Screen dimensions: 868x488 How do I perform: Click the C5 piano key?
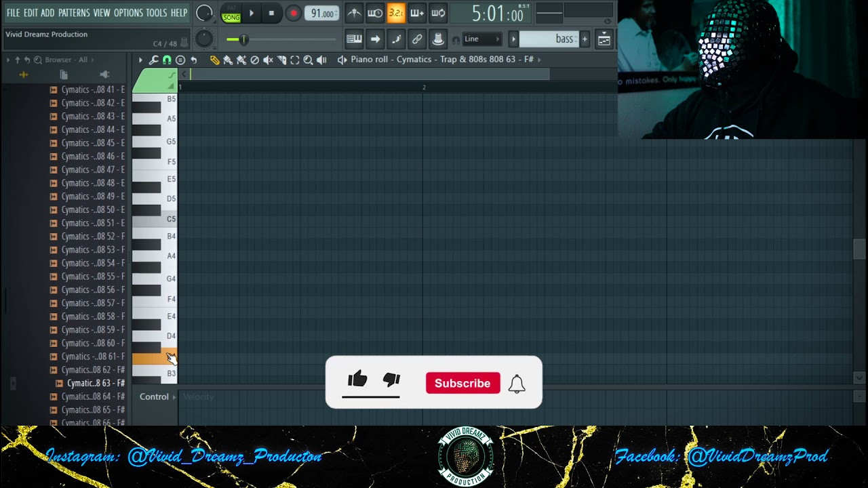155,219
